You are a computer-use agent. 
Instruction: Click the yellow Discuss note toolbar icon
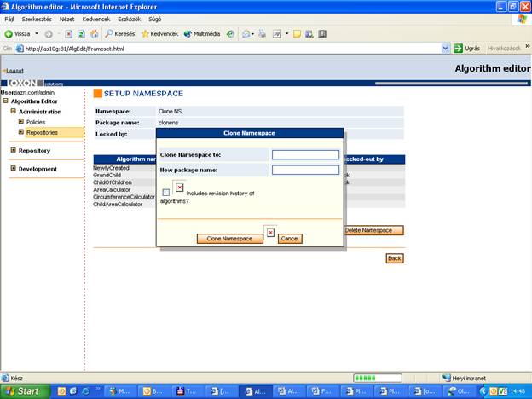[297, 34]
